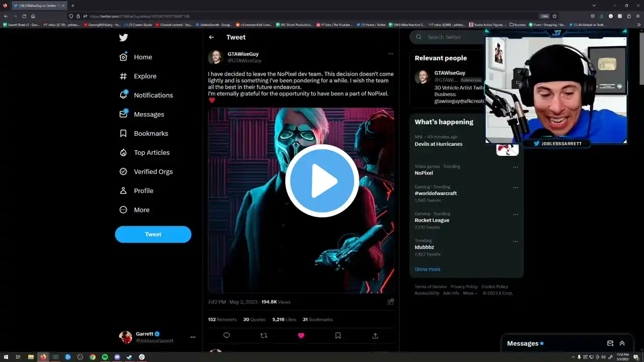Open options for Idubbbz trend
This screenshot has height=362, width=644.
[515, 241]
